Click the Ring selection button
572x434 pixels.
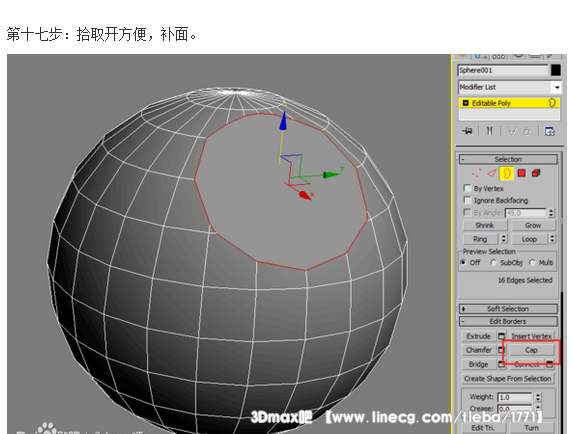[480, 239]
